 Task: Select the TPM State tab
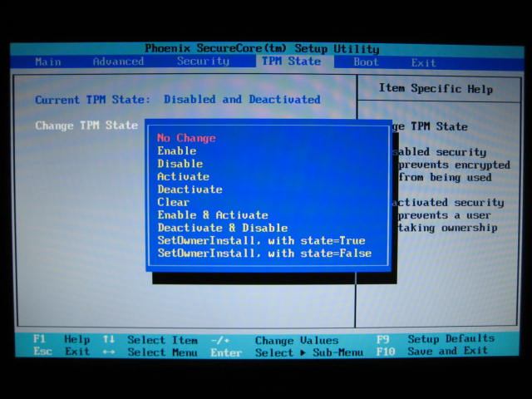(x=291, y=62)
